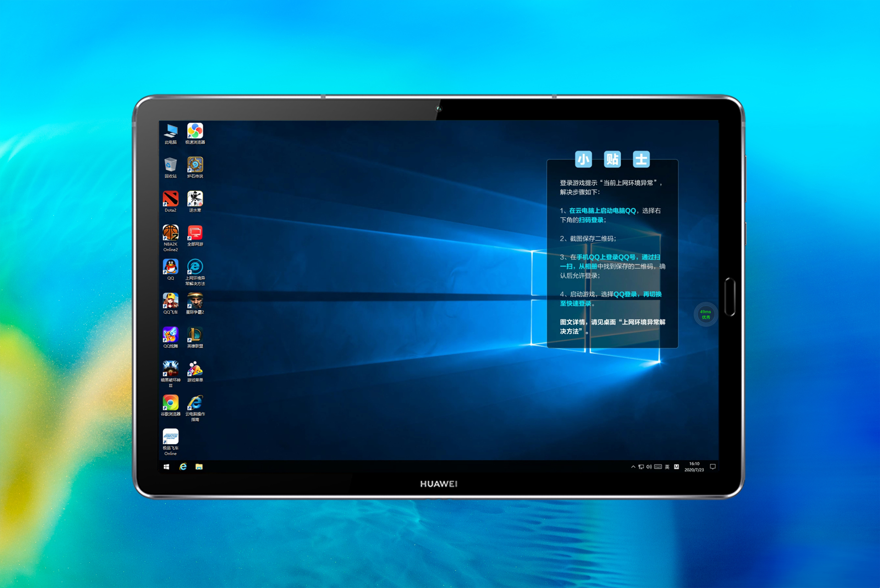The image size is (880, 588).
Task: Launch the 暗黑破坏神III Diablo shortcut
Action: [170, 374]
